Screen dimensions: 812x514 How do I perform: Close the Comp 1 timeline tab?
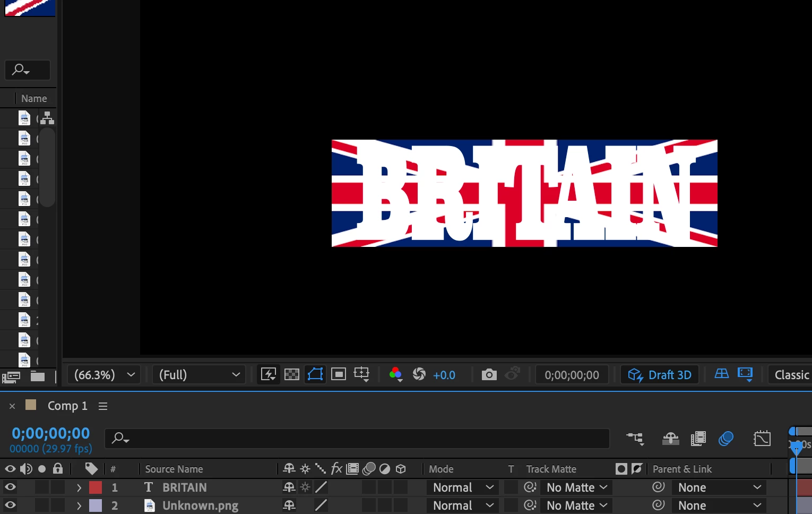12,406
